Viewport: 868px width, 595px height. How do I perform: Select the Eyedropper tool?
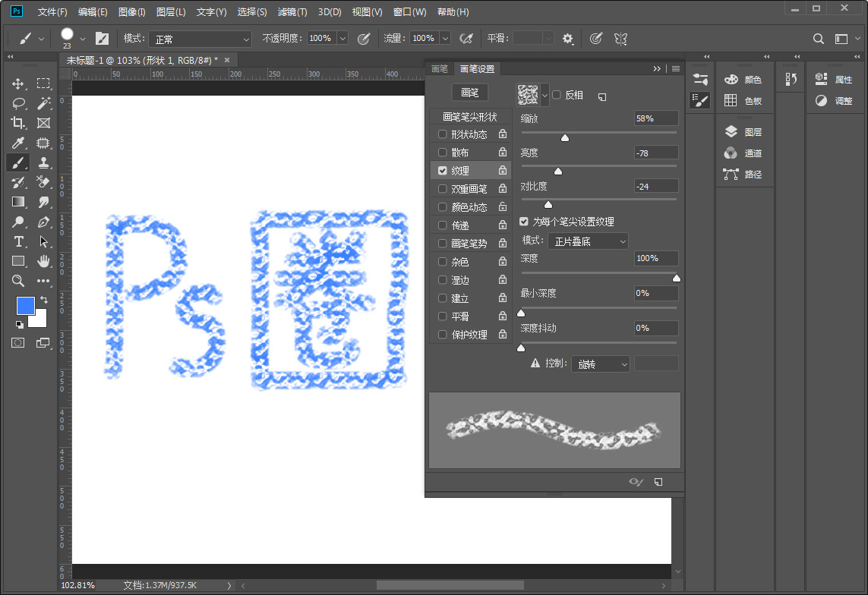17,143
